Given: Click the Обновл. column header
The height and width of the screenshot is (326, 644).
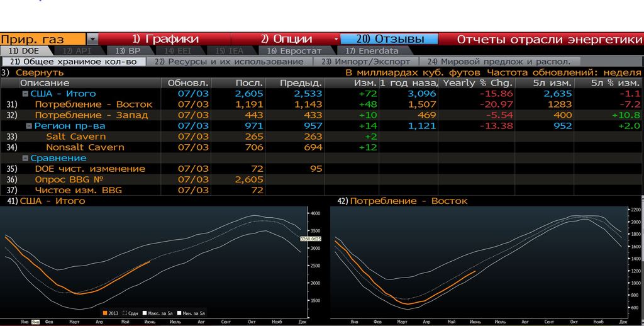Looking at the screenshot, I should (187, 83).
